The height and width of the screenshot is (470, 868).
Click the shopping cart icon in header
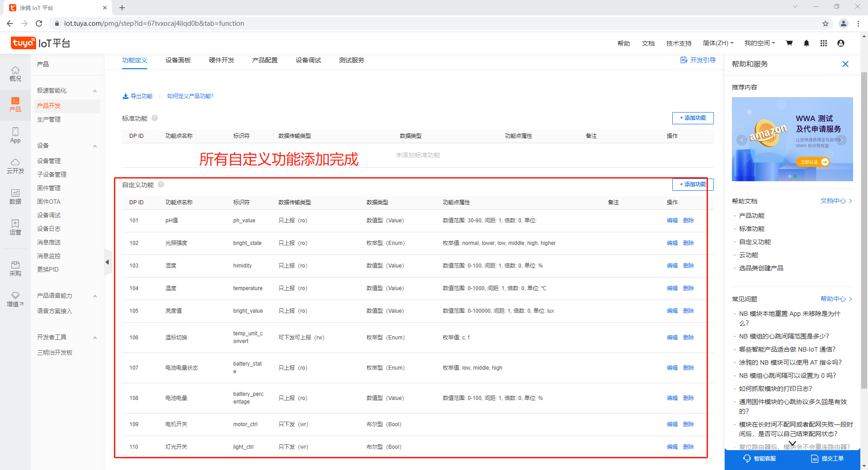pyautogui.click(x=789, y=43)
